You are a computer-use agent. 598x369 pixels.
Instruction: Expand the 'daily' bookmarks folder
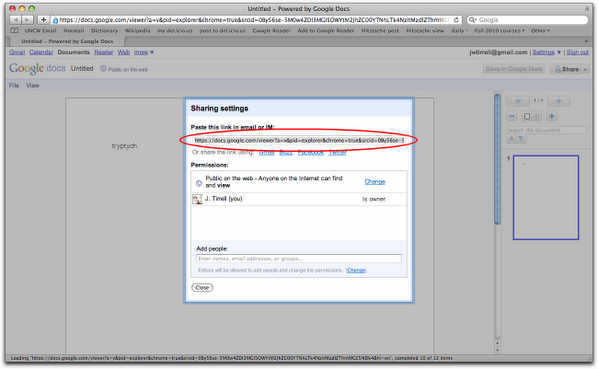click(x=459, y=30)
